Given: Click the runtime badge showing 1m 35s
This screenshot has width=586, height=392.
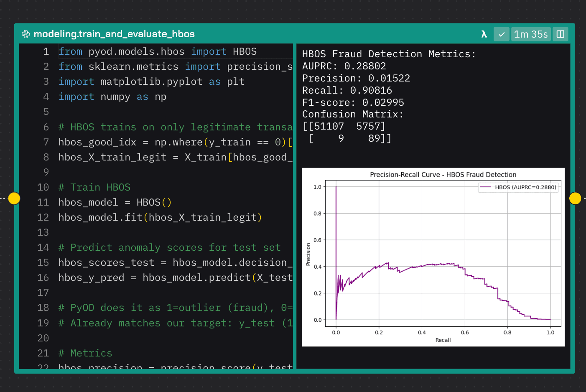Looking at the screenshot, I should pos(530,34).
